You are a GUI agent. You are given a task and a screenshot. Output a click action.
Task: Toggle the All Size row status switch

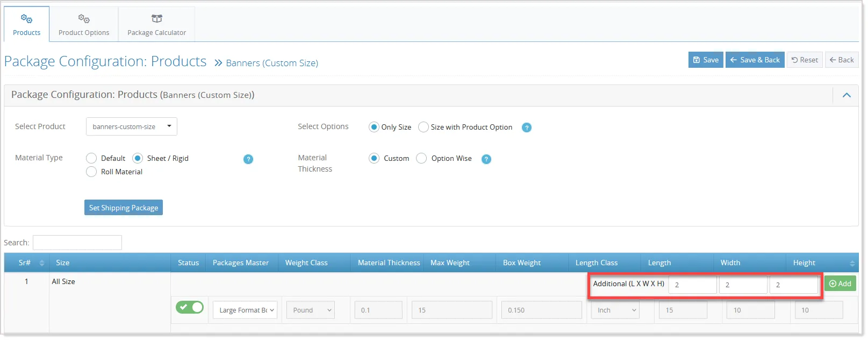click(190, 307)
